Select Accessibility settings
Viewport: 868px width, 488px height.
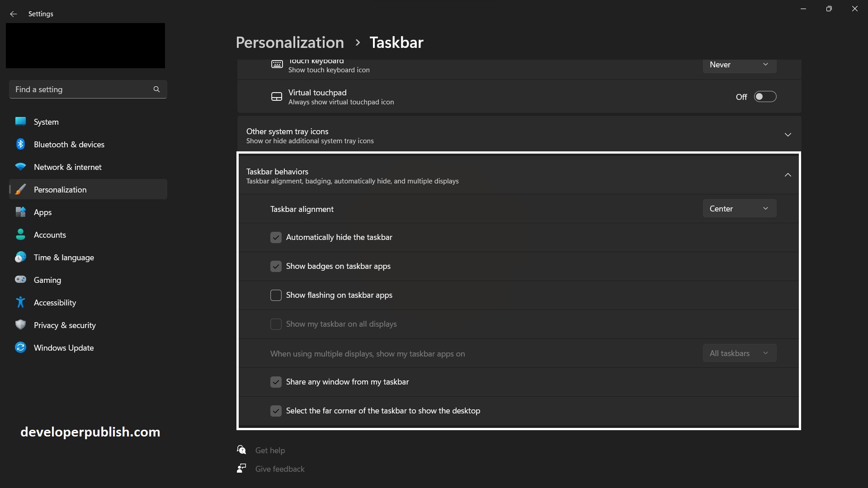click(55, 302)
